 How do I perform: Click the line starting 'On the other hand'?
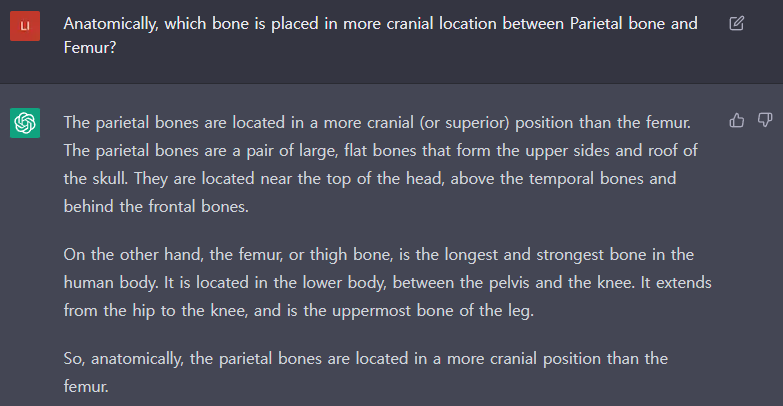click(x=379, y=255)
